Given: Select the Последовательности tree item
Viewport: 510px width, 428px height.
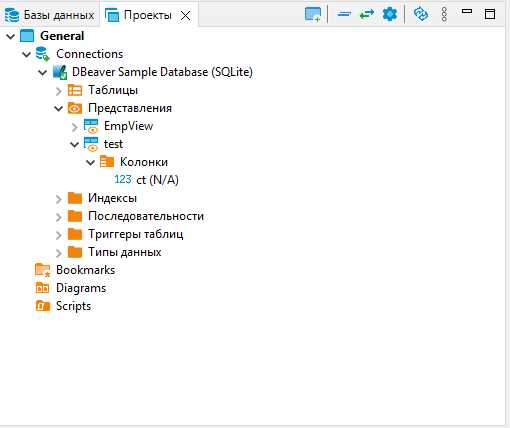Looking at the screenshot, I should point(146,216).
